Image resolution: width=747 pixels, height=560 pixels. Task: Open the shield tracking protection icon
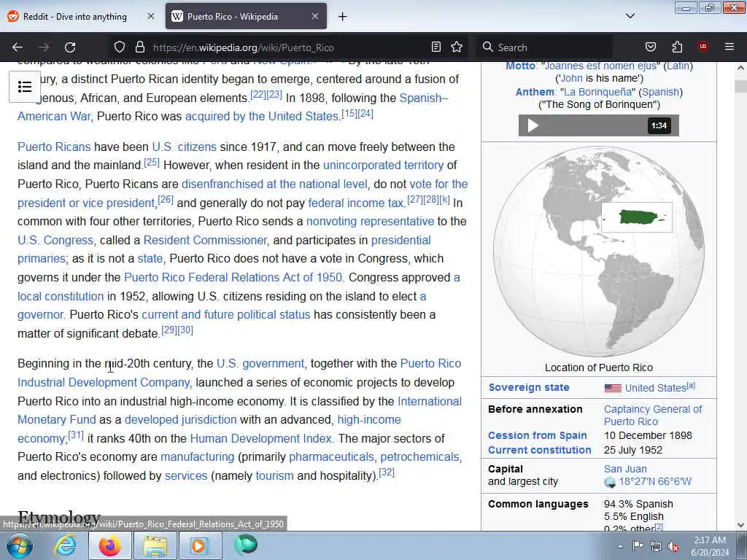(120, 47)
